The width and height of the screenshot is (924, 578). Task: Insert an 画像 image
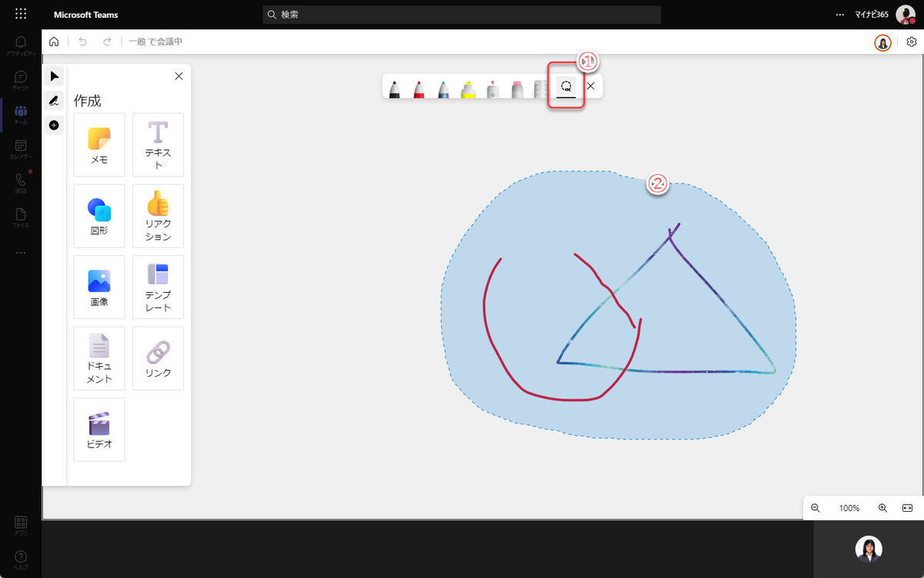(x=99, y=287)
